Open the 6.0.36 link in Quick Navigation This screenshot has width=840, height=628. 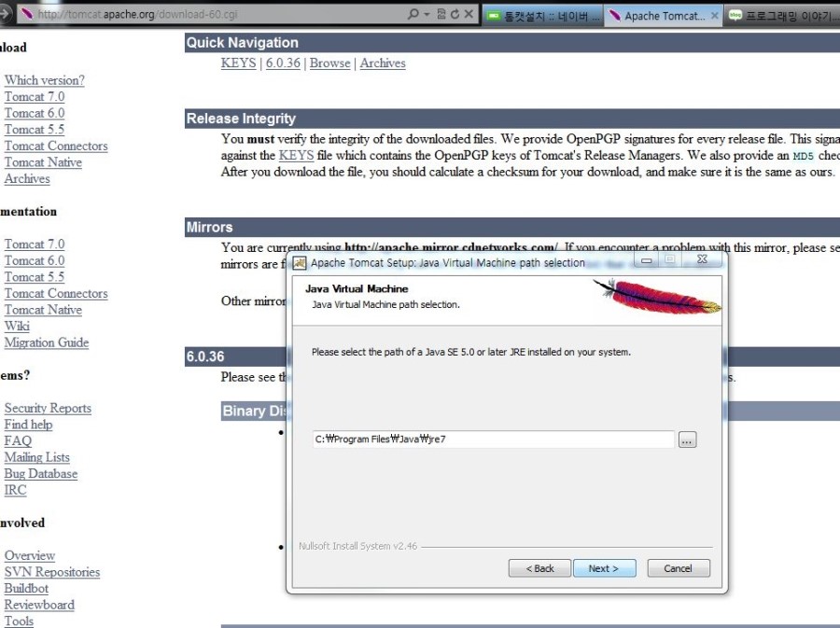pos(283,63)
